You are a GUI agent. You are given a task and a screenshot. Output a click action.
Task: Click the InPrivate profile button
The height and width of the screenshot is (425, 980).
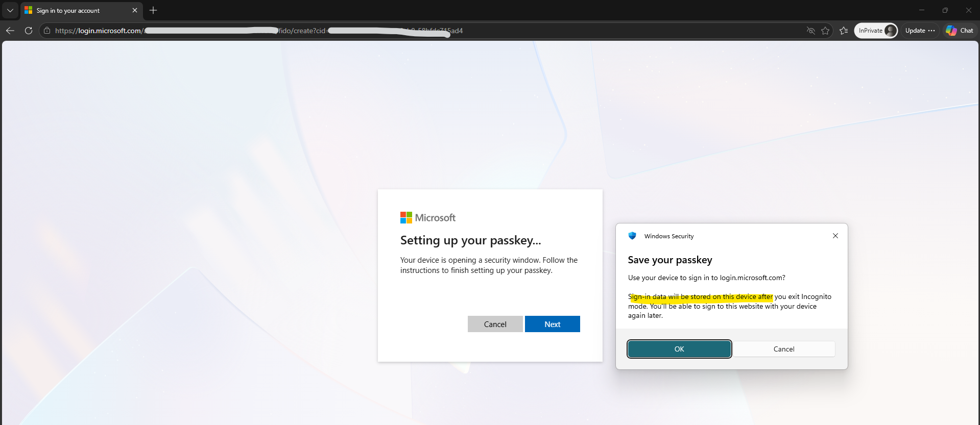pos(876,31)
